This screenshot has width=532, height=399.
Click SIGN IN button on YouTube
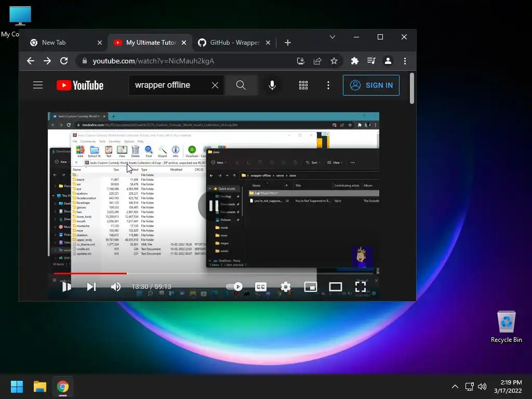371,85
